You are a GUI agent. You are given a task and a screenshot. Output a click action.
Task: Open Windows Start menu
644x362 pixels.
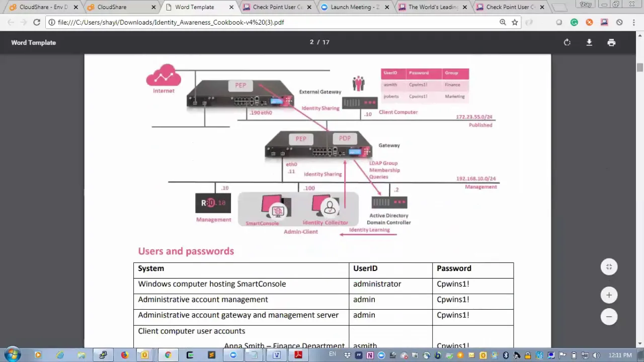click(x=13, y=355)
